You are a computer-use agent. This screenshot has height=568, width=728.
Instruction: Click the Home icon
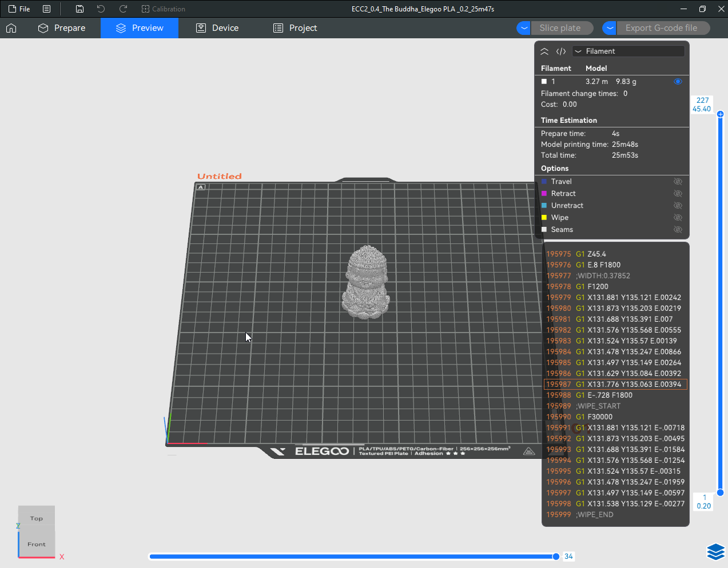(11, 28)
